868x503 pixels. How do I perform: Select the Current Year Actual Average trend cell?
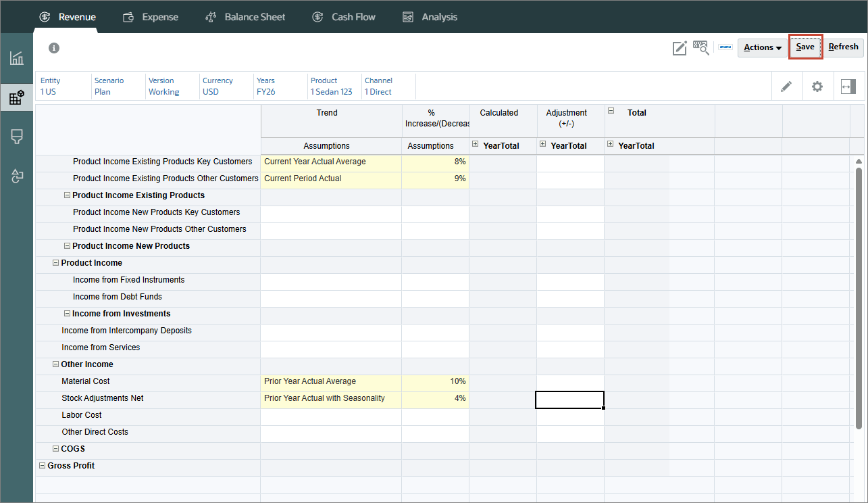coord(331,162)
